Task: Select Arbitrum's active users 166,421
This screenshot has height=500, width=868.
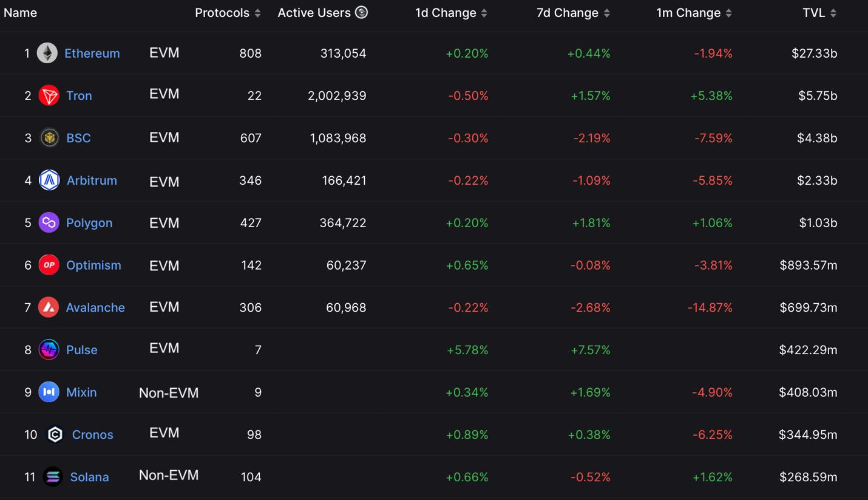Action: coord(344,180)
